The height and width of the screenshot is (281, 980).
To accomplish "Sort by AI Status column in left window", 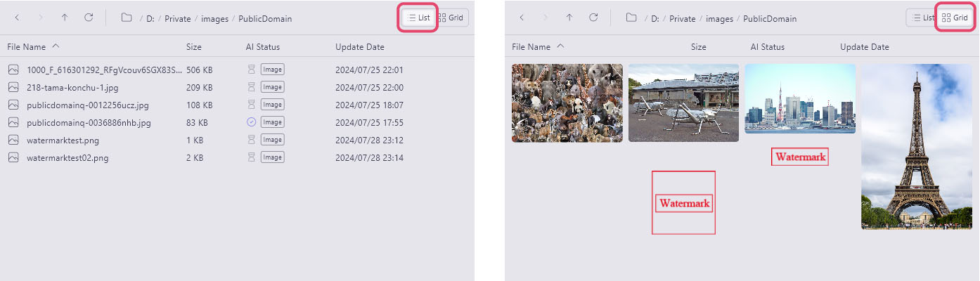I will coord(263,47).
